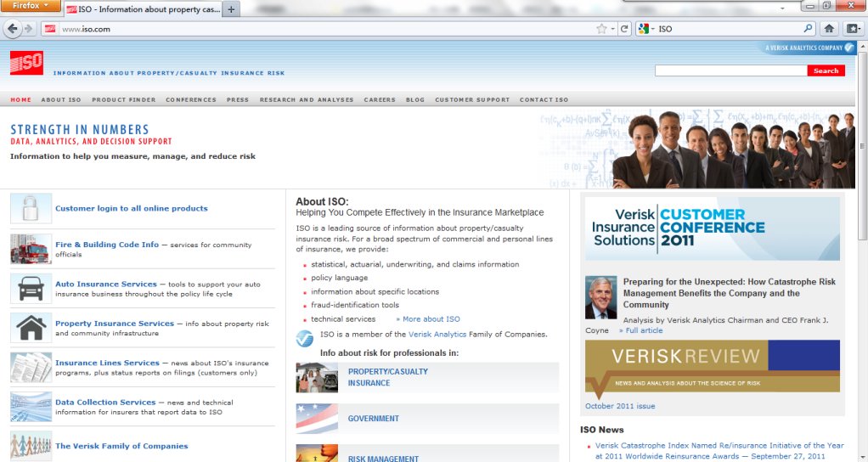The width and height of the screenshot is (868, 462).
Task: Open the HOME menu item
Action: 21,99
